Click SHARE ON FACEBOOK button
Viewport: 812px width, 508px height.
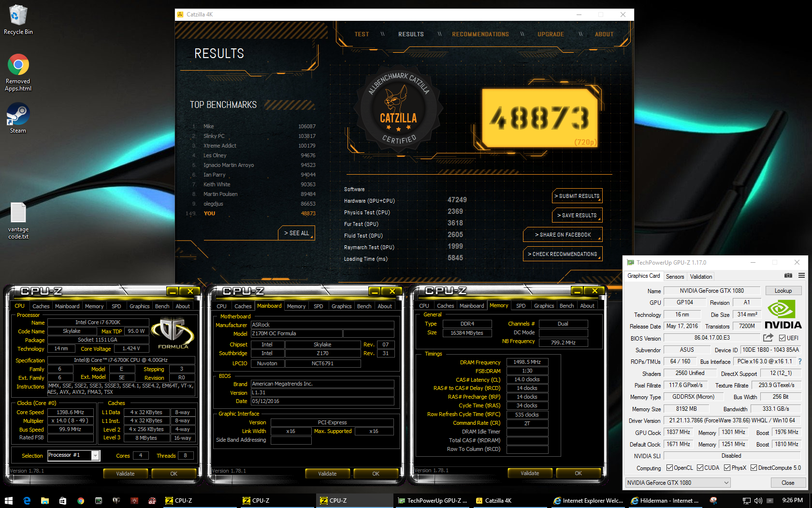tap(563, 235)
